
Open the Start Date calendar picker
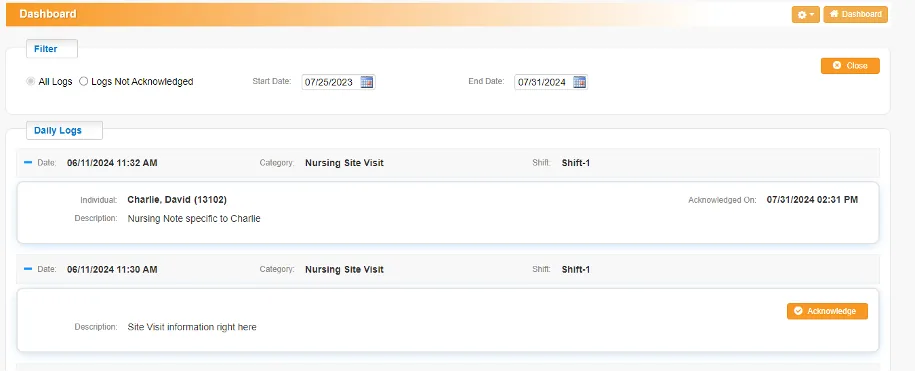coord(366,82)
